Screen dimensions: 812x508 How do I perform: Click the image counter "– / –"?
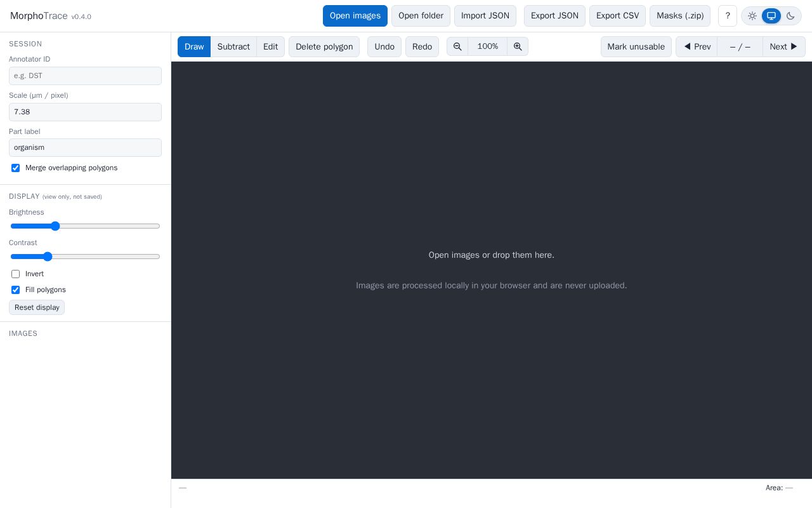(740, 46)
